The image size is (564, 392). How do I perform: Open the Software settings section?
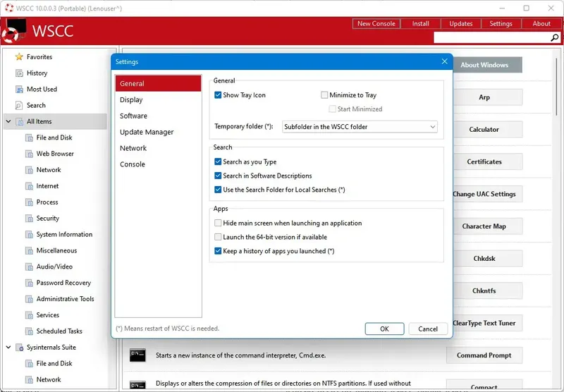(158, 116)
